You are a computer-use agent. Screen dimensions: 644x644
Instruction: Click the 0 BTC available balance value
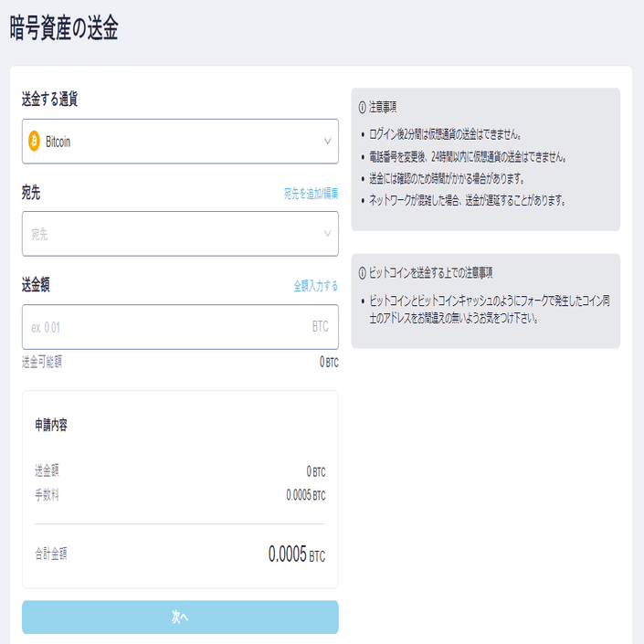329,362
